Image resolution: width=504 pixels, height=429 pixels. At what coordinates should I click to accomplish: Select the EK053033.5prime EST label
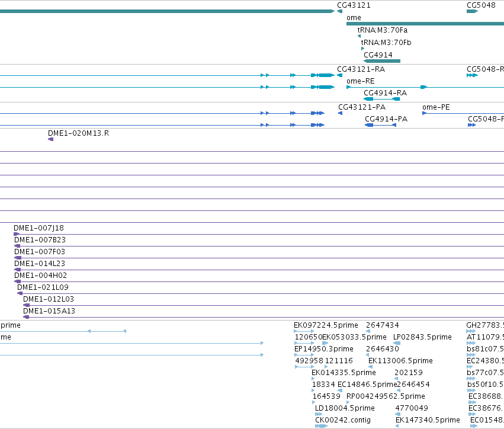click(354, 337)
